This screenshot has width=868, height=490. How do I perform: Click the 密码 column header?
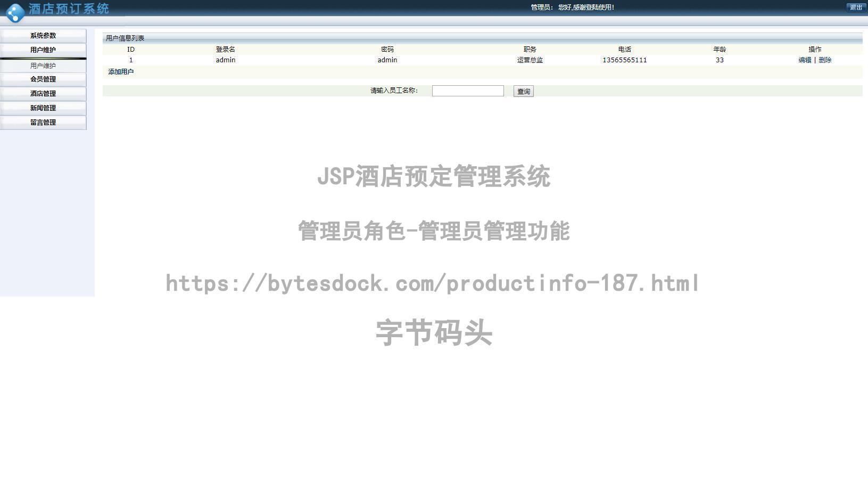[x=387, y=50]
